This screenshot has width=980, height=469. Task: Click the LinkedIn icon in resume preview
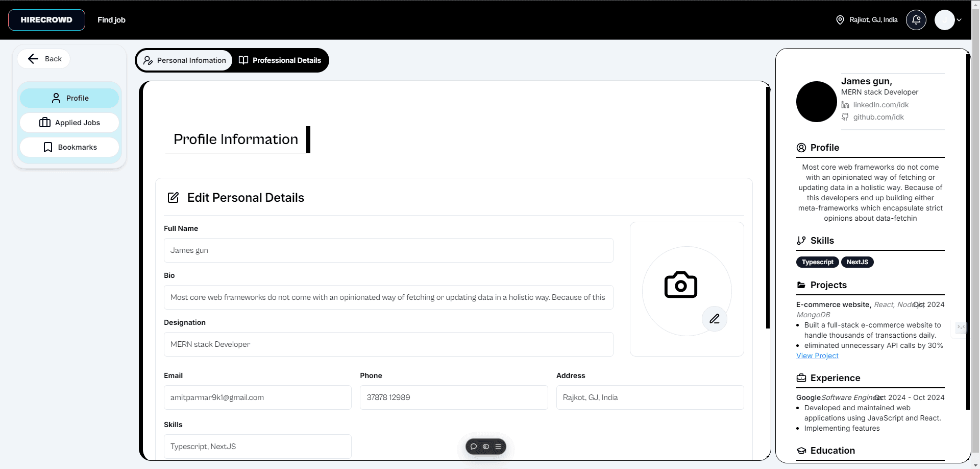click(x=845, y=105)
